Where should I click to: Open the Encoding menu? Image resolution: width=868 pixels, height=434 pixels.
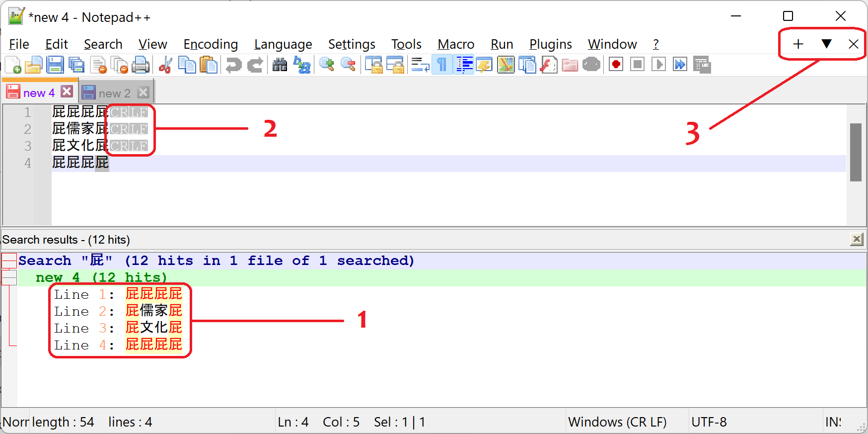[x=211, y=44]
